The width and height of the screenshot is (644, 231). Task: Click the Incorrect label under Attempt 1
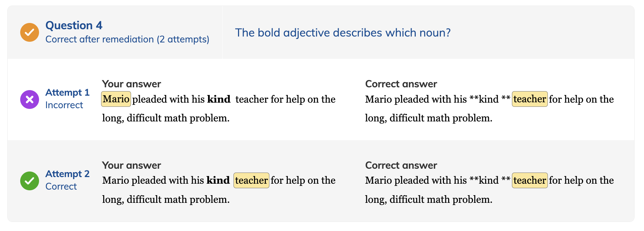coord(64,105)
